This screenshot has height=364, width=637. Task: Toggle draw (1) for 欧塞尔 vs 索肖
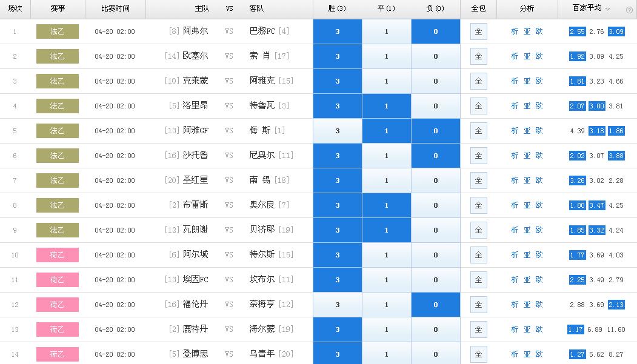coord(386,56)
